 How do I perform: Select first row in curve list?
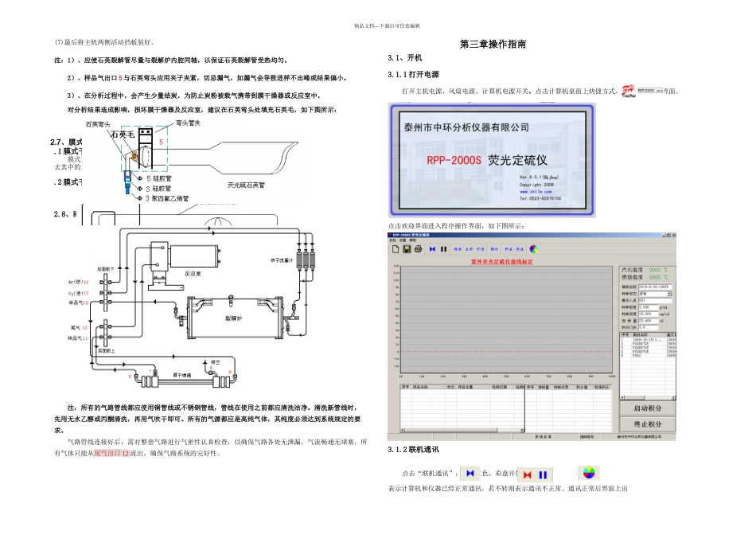click(648, 340)
